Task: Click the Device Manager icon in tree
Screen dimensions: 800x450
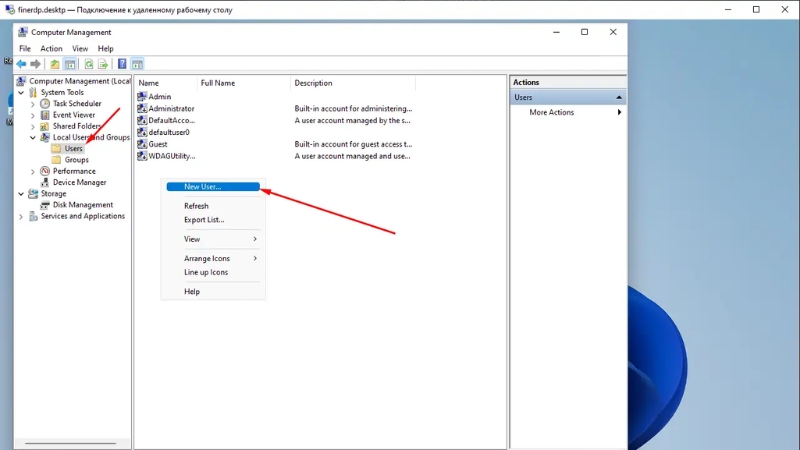Action: tap(45, 182)
